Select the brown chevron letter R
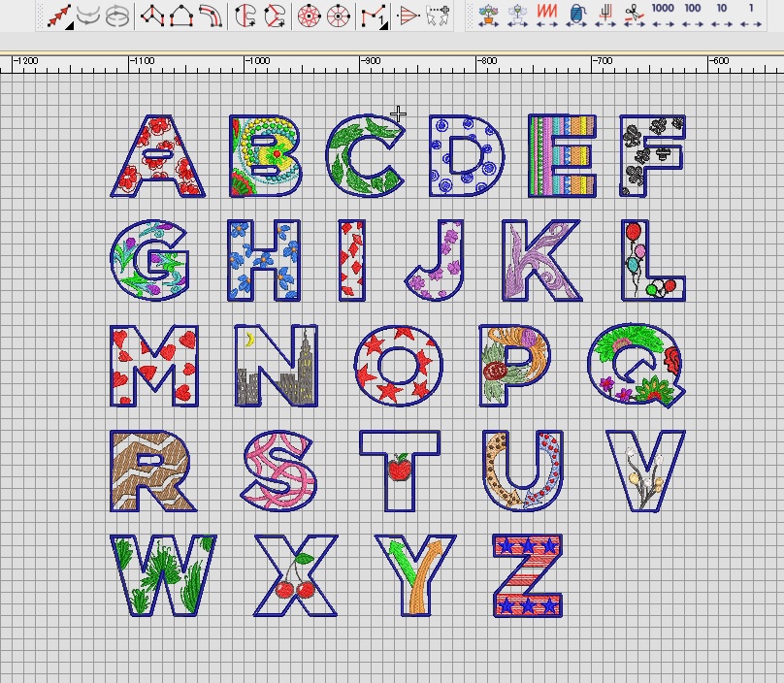Image resolution: width=784 pixels, height=683 pixels. (x=153, y=471)
